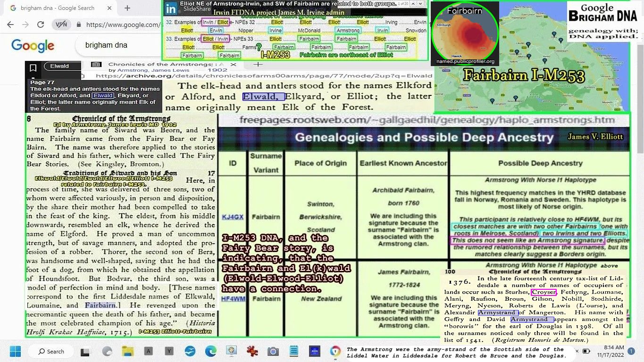
Task: Reload the Google search page
Action: tap(41, 25)
